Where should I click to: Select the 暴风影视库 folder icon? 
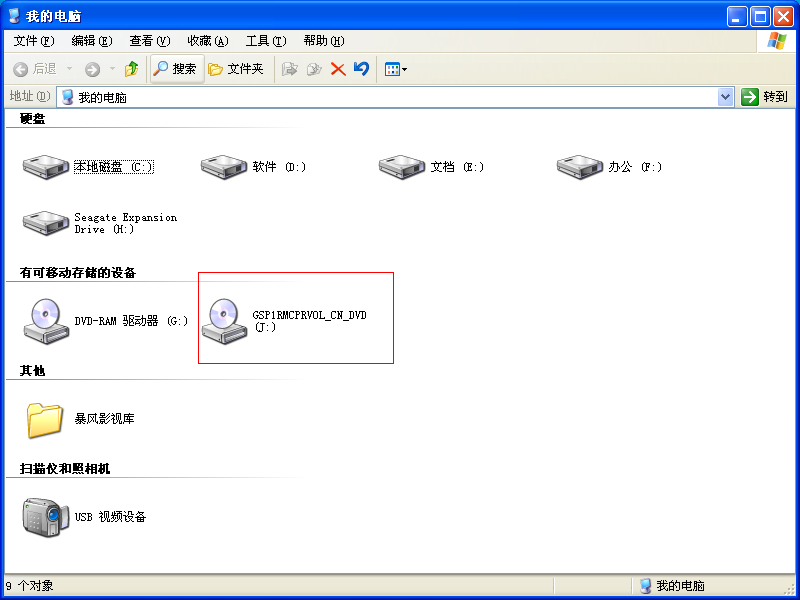pos(45,420)
